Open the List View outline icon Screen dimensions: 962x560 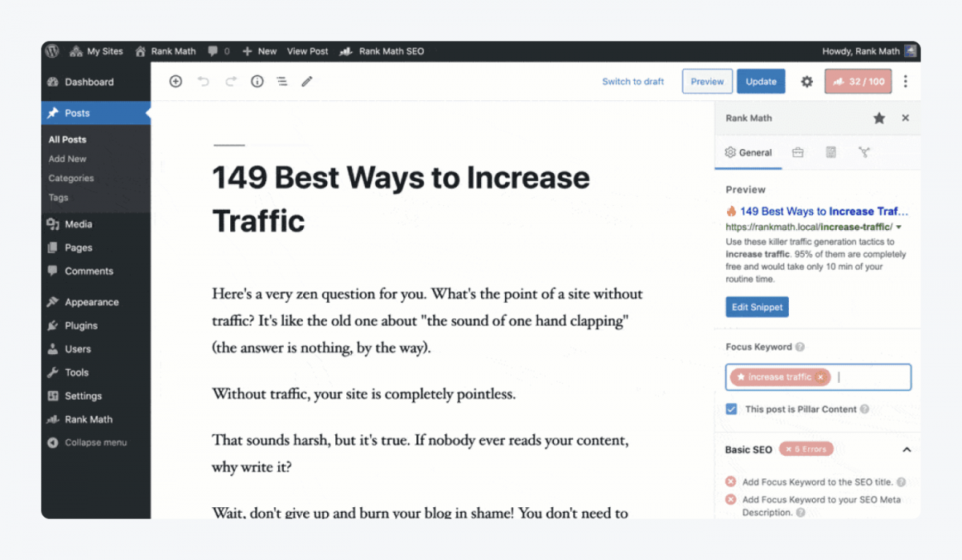281,81
